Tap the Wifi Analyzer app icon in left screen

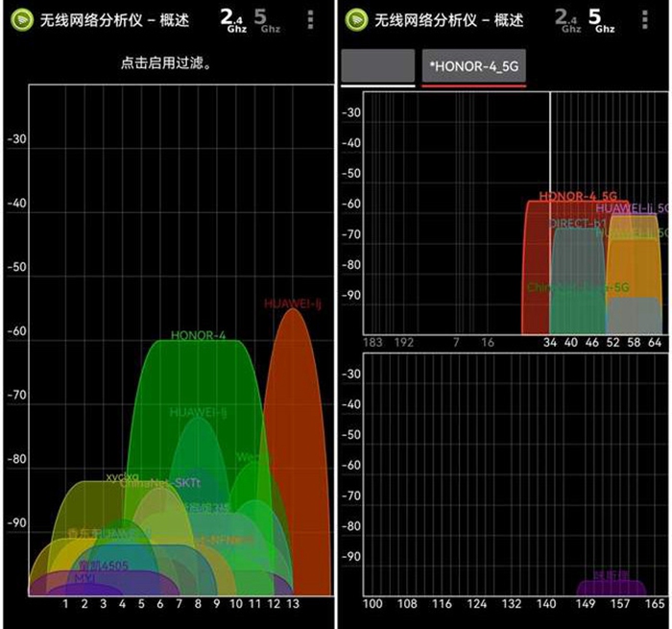click(21, 20)
